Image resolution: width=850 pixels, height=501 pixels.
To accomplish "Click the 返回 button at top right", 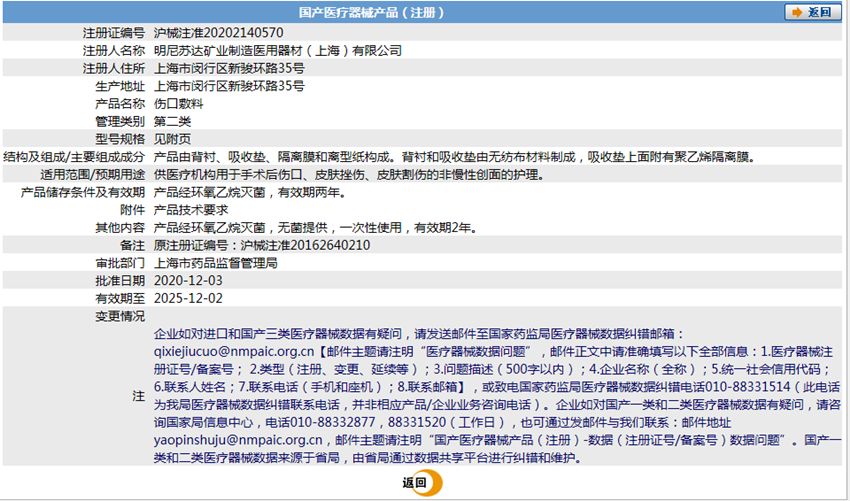I will click(x=813, y=12).
